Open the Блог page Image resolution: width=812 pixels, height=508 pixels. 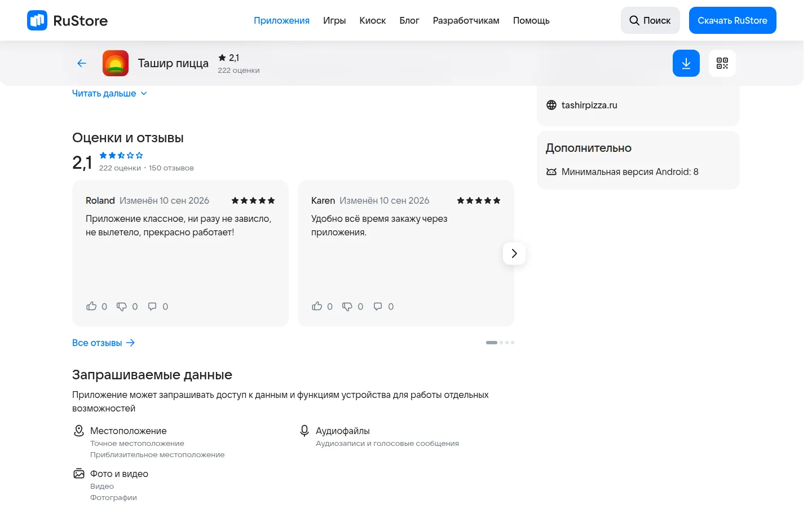pyautogui.click(x=409, y=20)
